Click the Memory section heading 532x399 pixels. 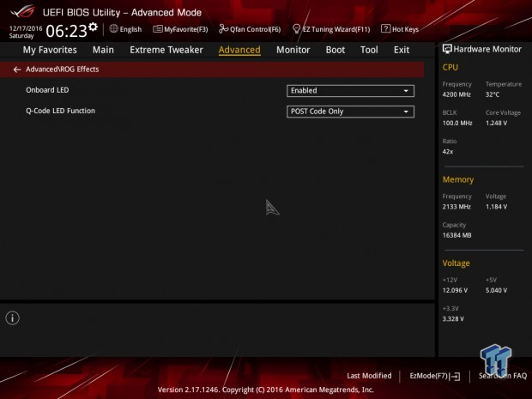(458, 179)
